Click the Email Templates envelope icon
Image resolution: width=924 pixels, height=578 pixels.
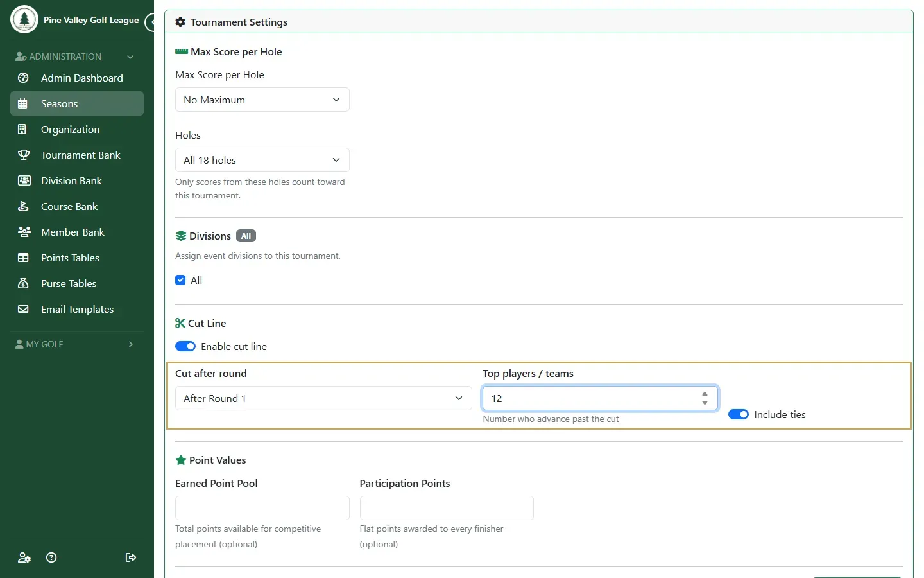24,309
